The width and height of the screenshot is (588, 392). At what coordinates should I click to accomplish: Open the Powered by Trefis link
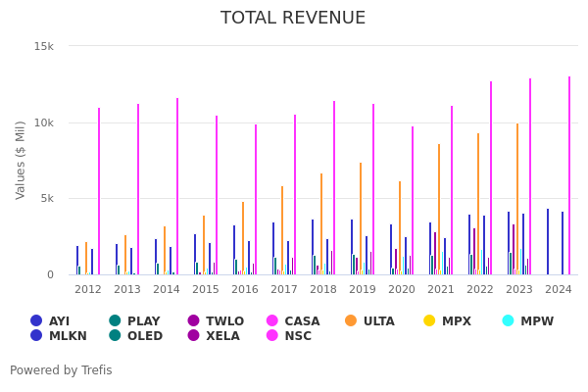tap(61, 370)
